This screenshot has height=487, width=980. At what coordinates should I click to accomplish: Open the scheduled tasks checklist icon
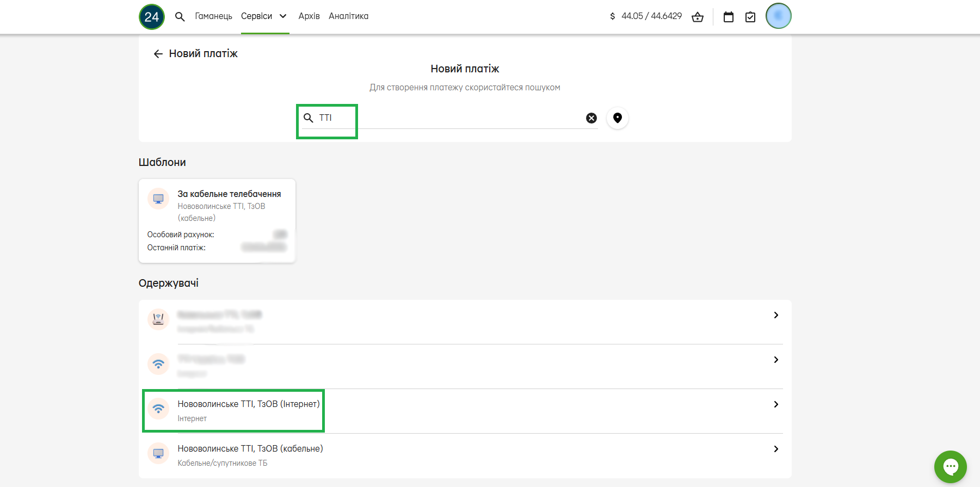[750, 17]
